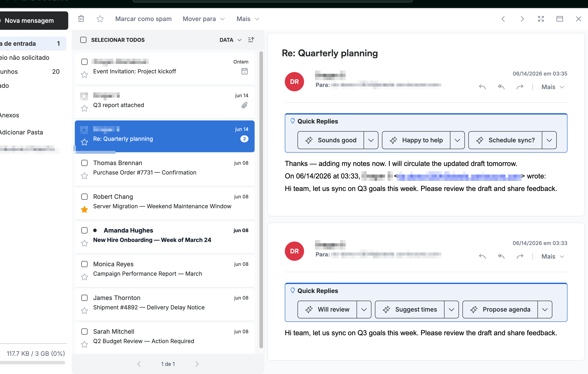Screen dimensions: 588x374
Task: Unstar the Server Migration email
Action: [84, 210]
